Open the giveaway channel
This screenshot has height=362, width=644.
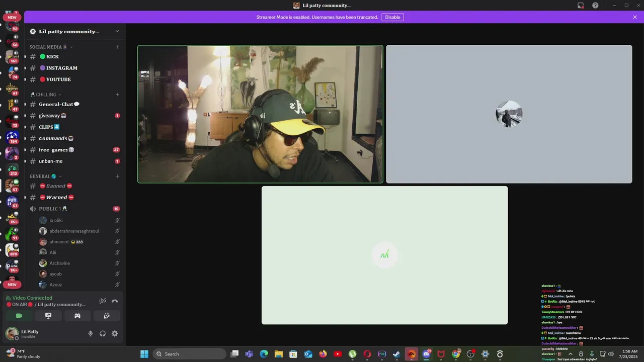point(74,116)
